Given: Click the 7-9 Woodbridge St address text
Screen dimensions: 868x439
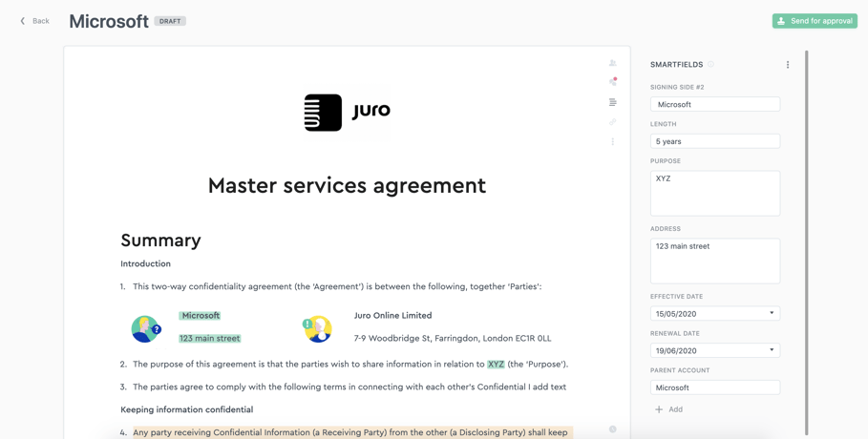Looking at the screenshot, I should click(453, 338).
